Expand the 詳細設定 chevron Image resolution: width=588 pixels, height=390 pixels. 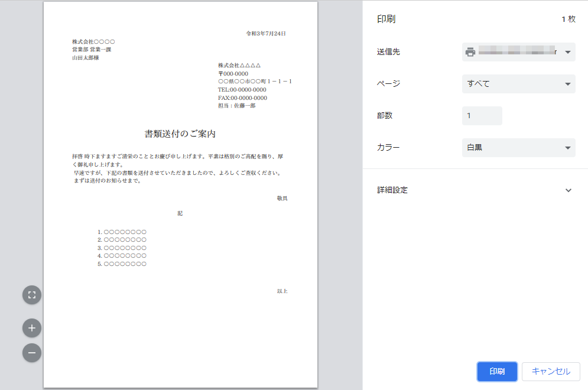coord(568,190)
